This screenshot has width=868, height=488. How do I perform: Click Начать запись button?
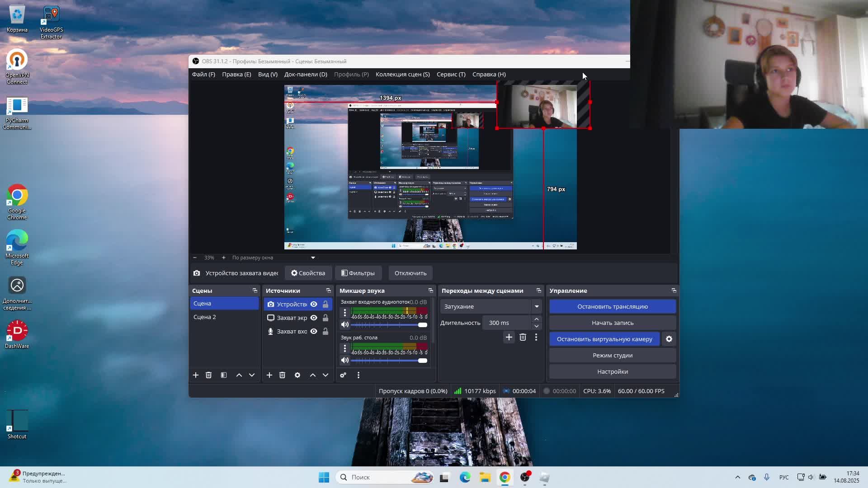tap(613, 323)
